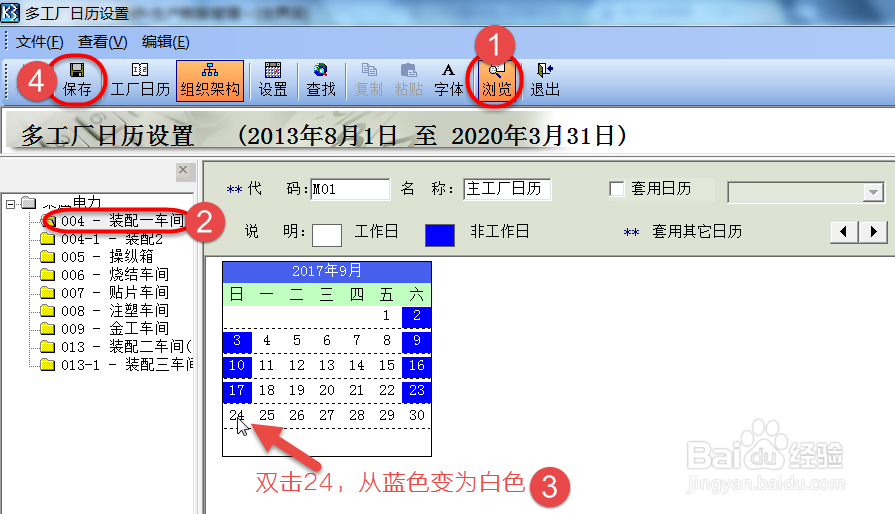Click the 2017年9月 calendar header
Image resolution: width=895 pixels, height=514 pixels.
[327, 271]
